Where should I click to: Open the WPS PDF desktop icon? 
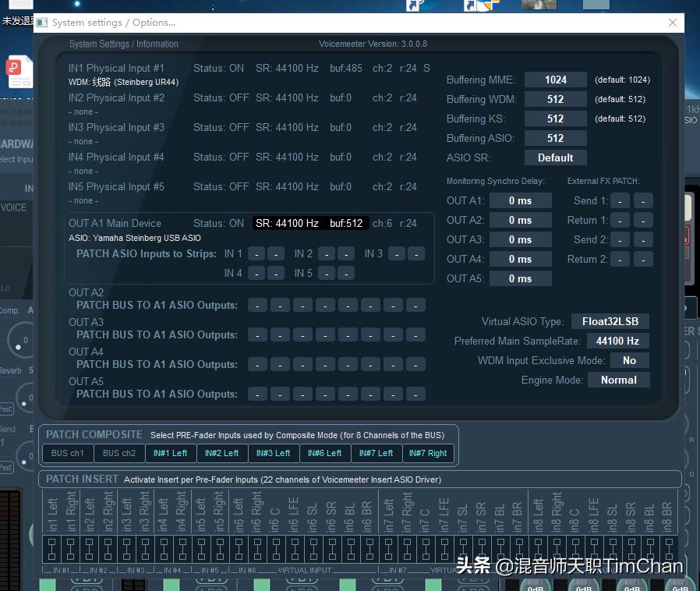pos(19,72)
